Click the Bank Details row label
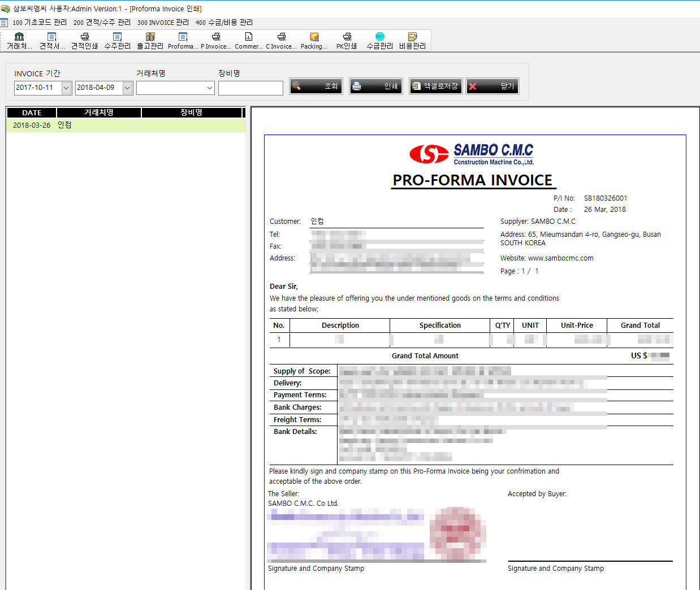 click(295, 432)
